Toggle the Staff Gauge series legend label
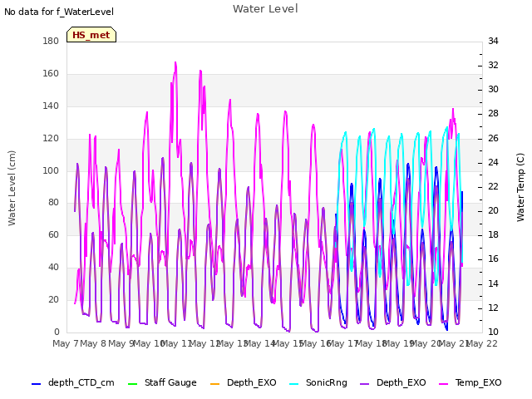Viewport: 532px width, 399px height. coord(170,382)
